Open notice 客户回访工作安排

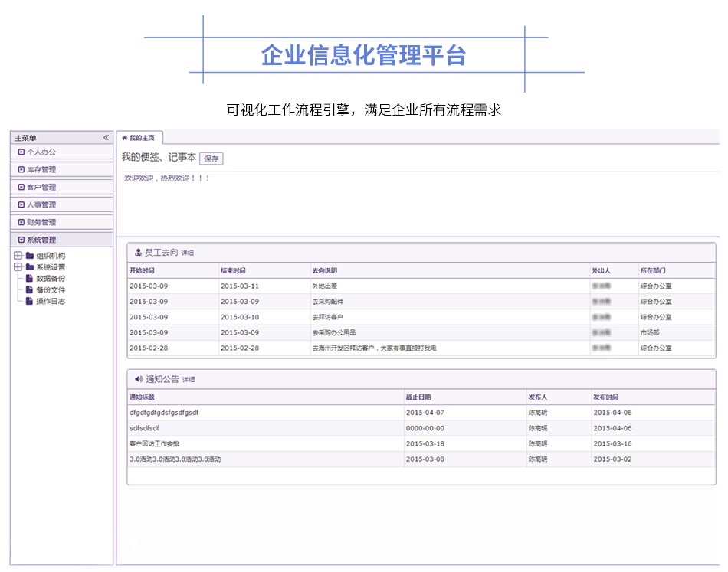coord(154,444)
